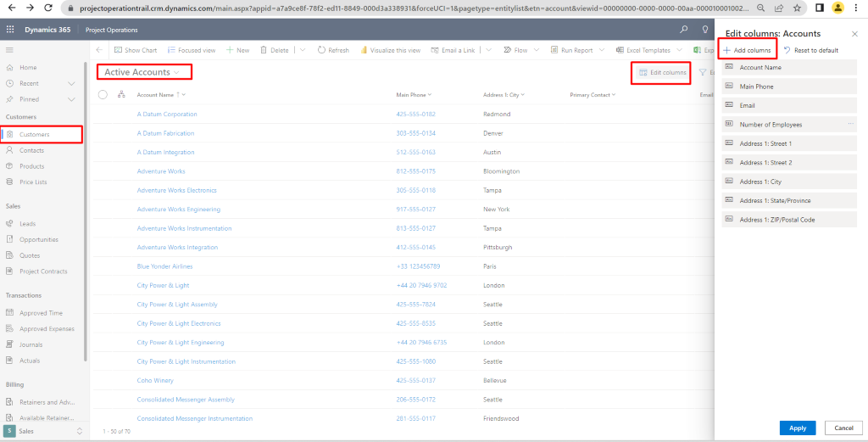Click the Delete trash icon in toolbar

pos(274,50)
